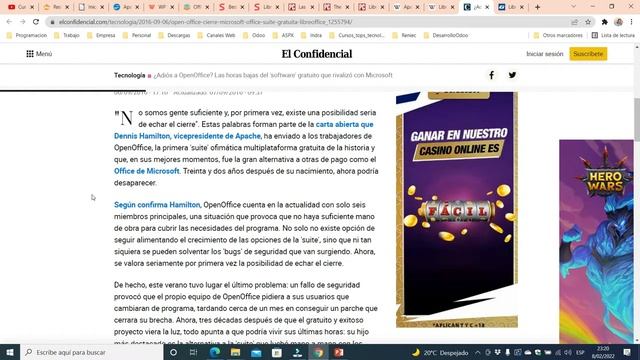Open the Tecnología section link
Screen dimensions: 640x360
(x=129, y=75)
